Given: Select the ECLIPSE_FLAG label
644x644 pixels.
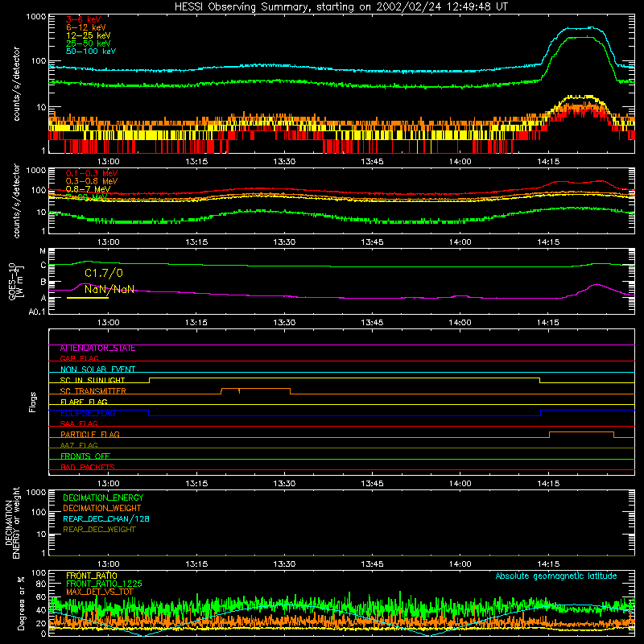Looking at the screenshot, I should pos(88,413).
